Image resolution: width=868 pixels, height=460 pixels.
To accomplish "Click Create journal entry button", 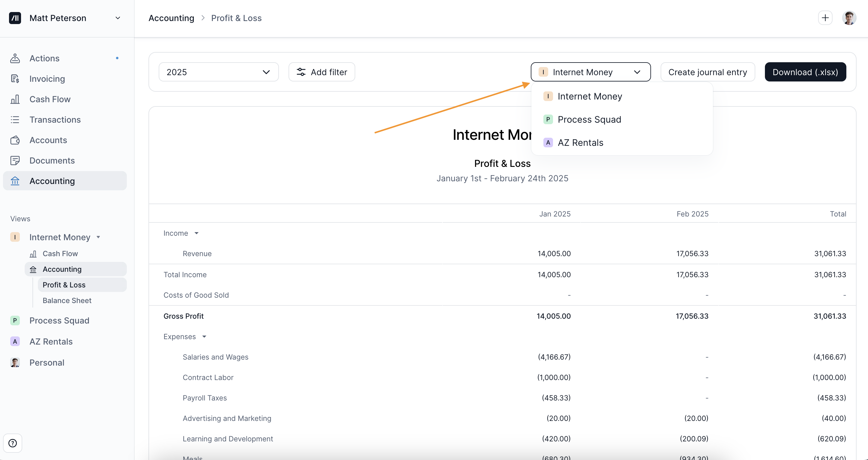I will (707, 72).
